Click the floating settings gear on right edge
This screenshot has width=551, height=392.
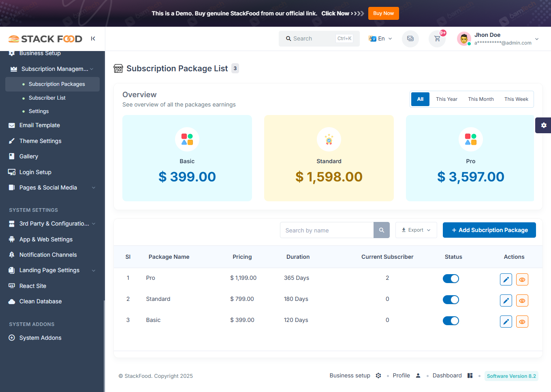[x=543, y=125]
